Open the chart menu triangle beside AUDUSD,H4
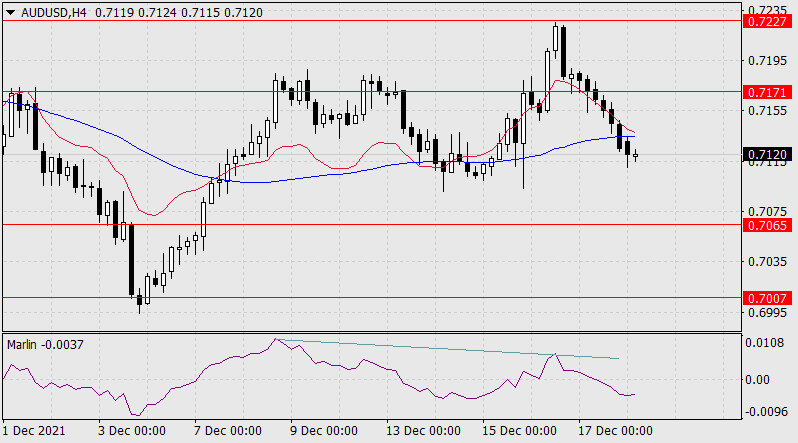 pyautogui.click(x=10, y=13)
